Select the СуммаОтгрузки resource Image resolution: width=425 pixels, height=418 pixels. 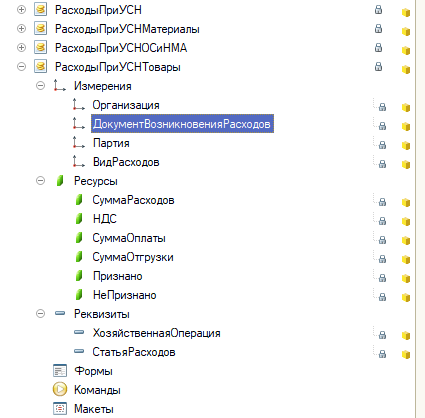(x=133, y=257)
